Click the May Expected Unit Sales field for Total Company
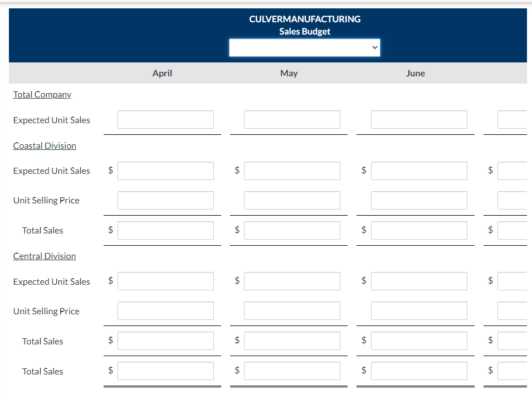This screenshot has height=394, width=532. pyautogui.click(x=292, y=119)
